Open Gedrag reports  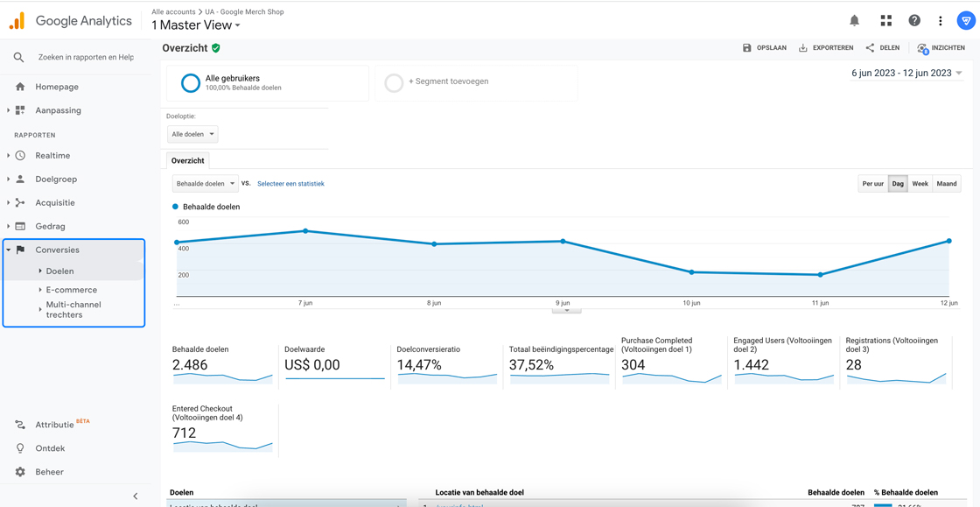tap(50, 226)
